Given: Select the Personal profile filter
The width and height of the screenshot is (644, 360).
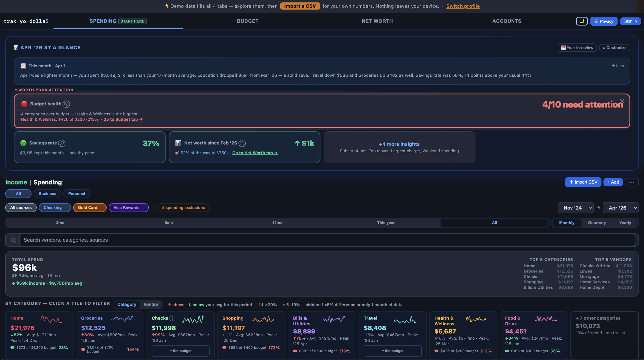Looking at the screenshot, I should click(76, 194).
